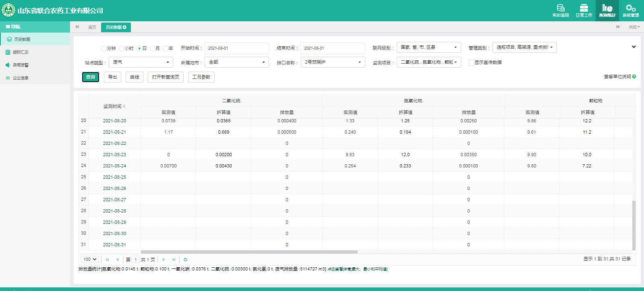This screenshot has height=291, width=644.
Task: Open the 日常工作 daily work icon
Action: [x=584, y=8]
